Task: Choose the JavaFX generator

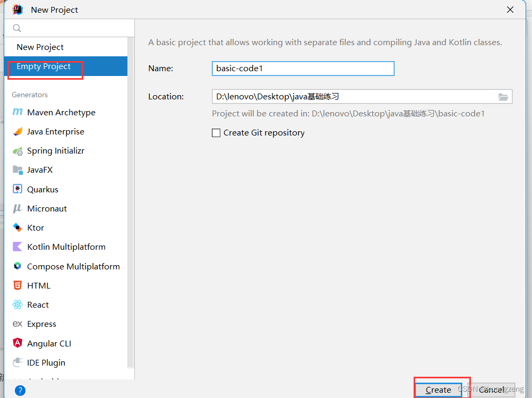Action: point(66,170)
